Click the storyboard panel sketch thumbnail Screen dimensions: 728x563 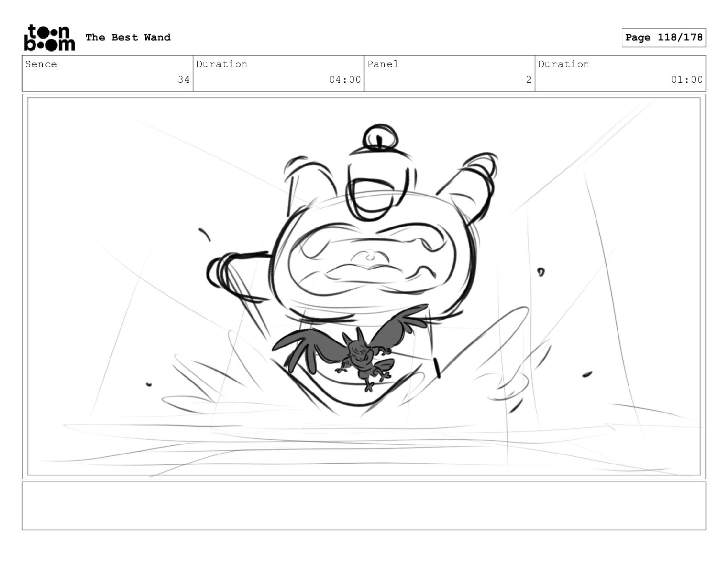364,287
